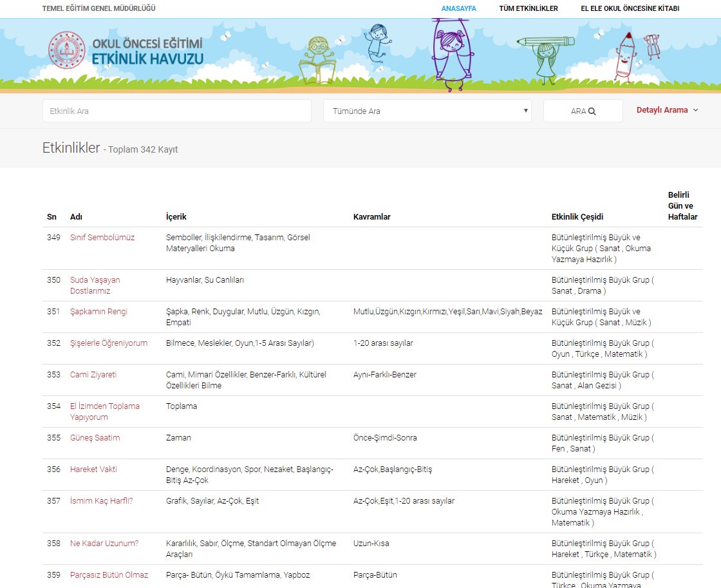Viewport: 721px width, 588px height.
Task: Click the Adı column header
Action: click(x=76, y=216)
